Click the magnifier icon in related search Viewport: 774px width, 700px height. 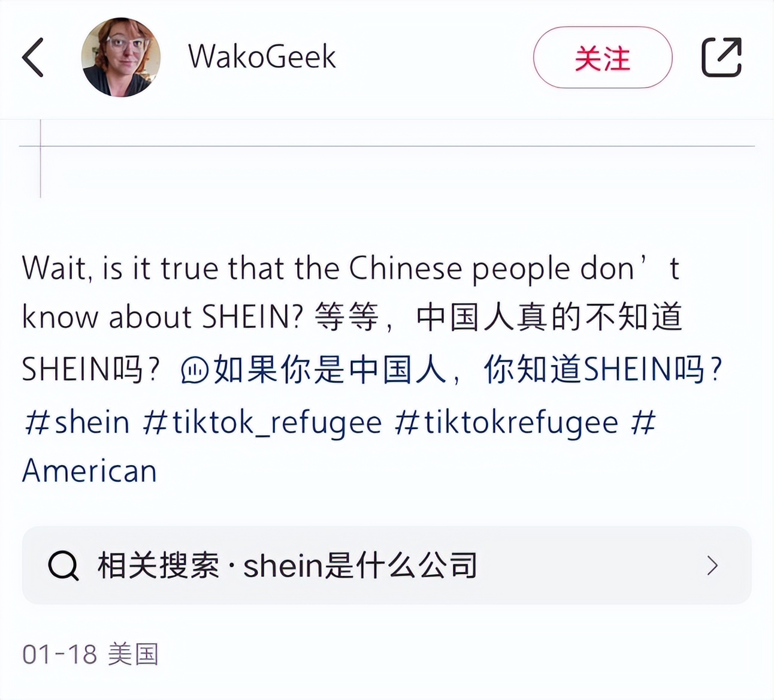(64, 565)
